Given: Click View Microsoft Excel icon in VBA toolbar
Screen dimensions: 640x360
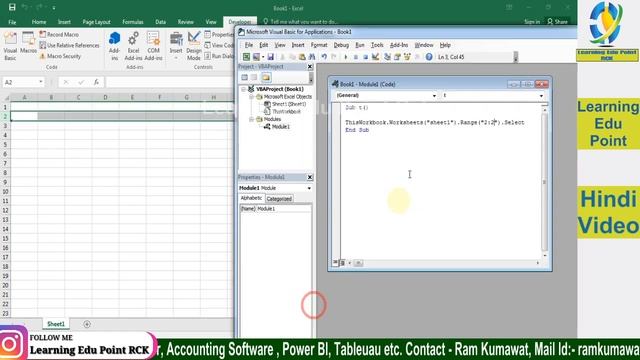Looking at the screenshot, I should (x=247, y=57).
